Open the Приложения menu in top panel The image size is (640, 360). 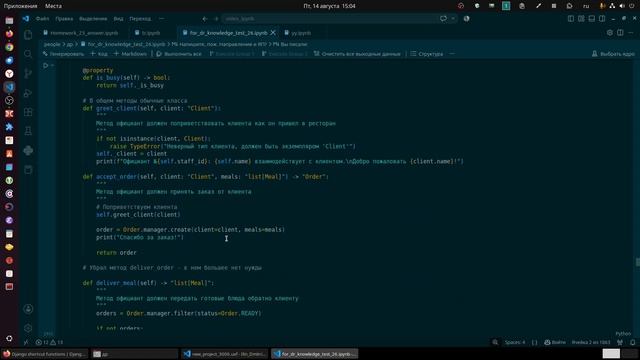tap(20, 6)
